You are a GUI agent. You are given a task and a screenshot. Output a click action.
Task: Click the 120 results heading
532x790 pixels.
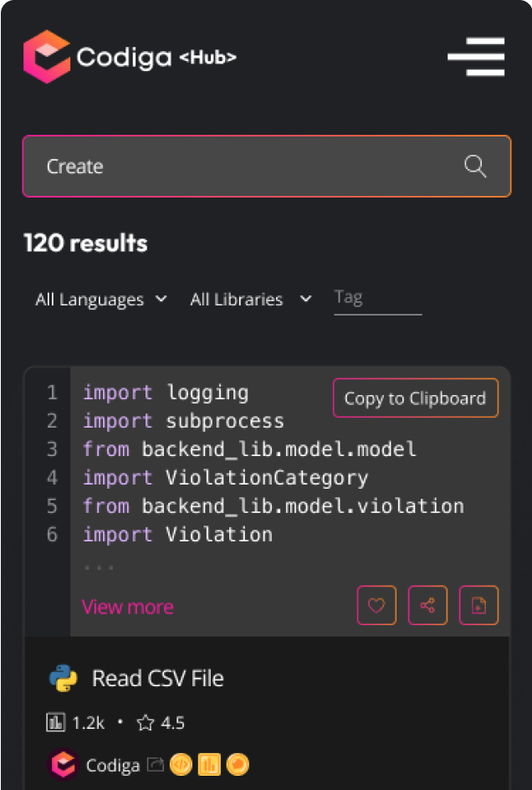(x=85, y=244)
